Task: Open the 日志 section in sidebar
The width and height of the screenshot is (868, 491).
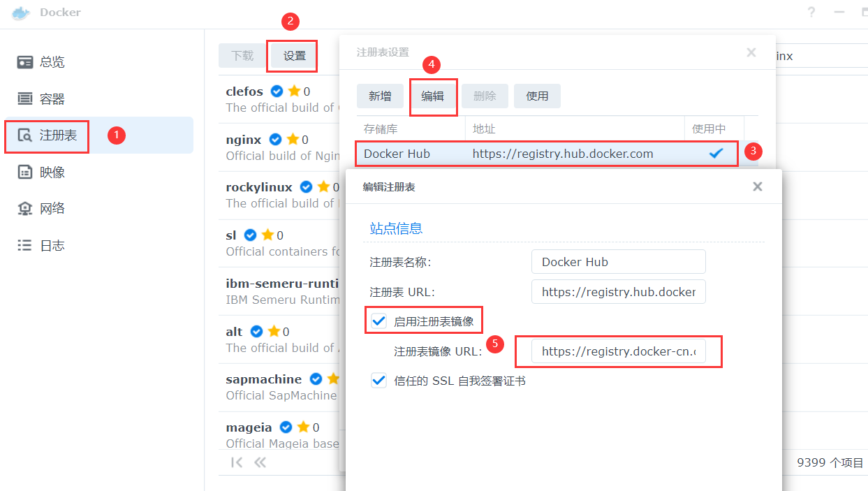Action: point(99,245)
